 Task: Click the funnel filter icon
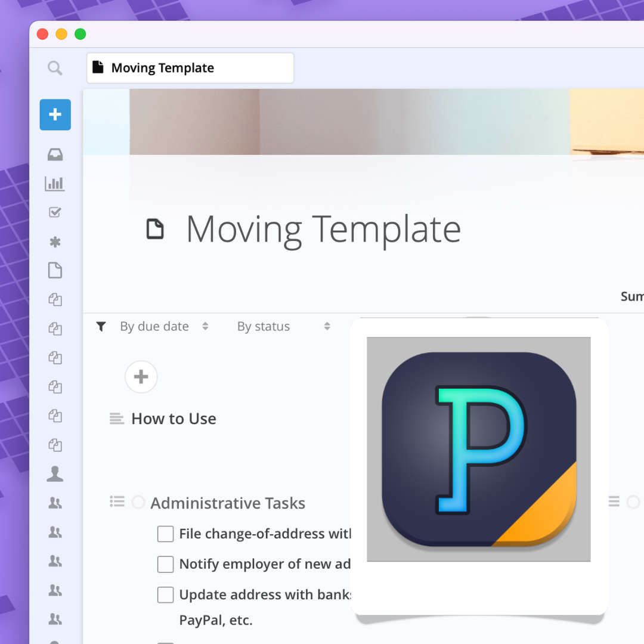(101, 327)
